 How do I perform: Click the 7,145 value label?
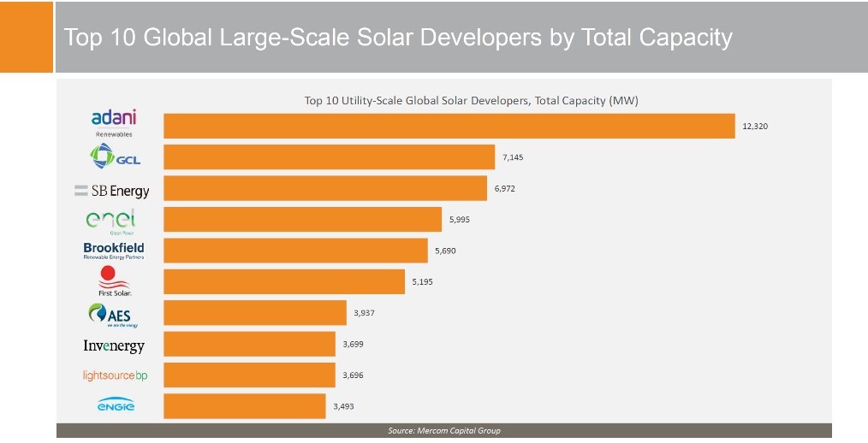click(513, 157)
